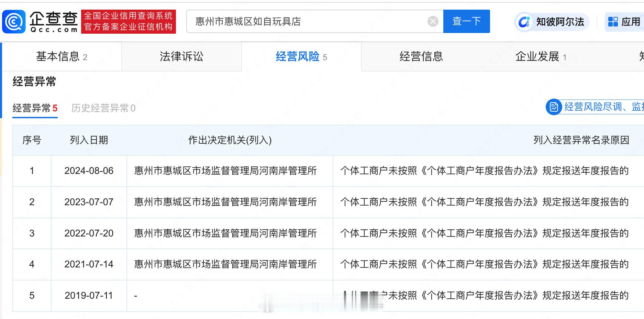Switch to the 企业发展 tab
This screenshot has width=644, height=319.
tap(541, 57)
